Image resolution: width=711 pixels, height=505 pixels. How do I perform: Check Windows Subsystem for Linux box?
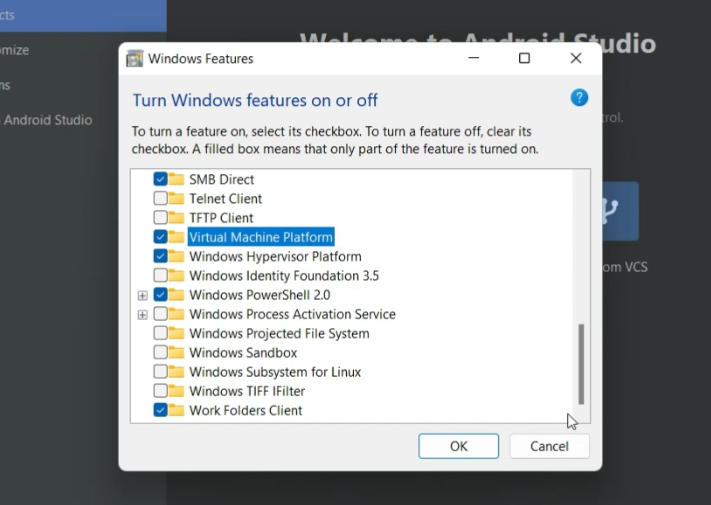160,372
